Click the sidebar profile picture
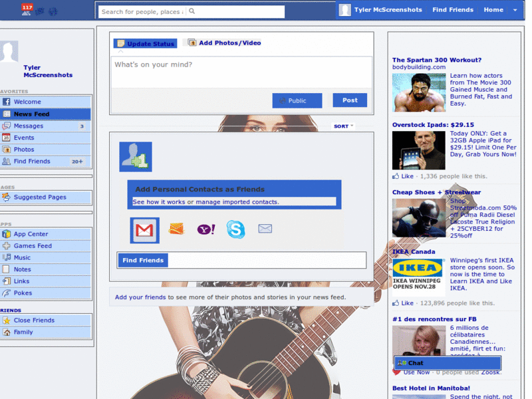The width and height of the screenshot is (532, 399). tap(9, 52)
